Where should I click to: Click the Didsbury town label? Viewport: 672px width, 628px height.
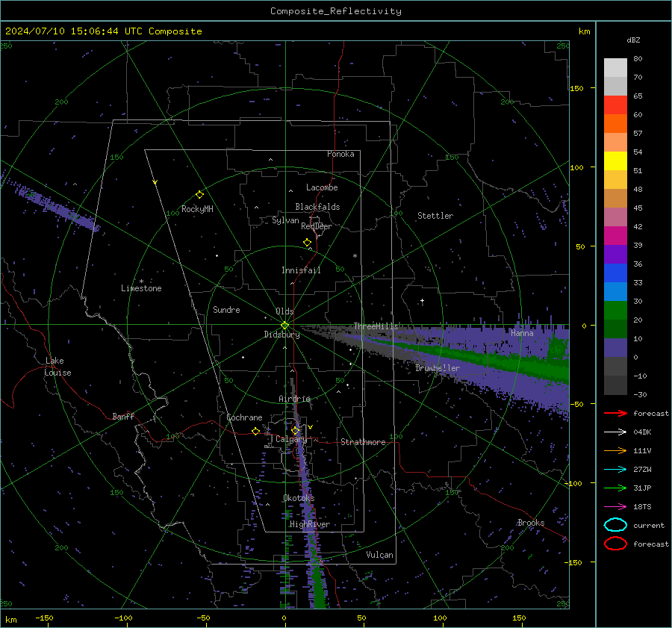point(281,335)
